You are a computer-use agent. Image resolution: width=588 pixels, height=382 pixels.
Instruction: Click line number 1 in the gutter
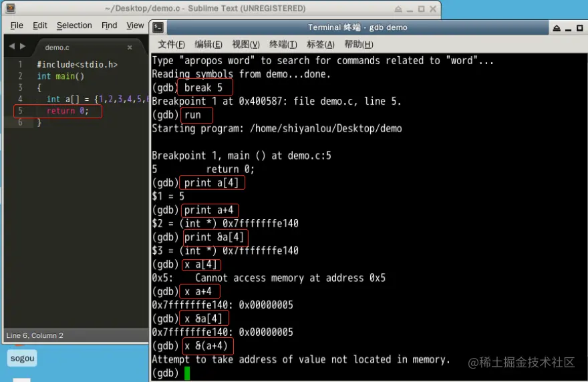tap(20, 65)
